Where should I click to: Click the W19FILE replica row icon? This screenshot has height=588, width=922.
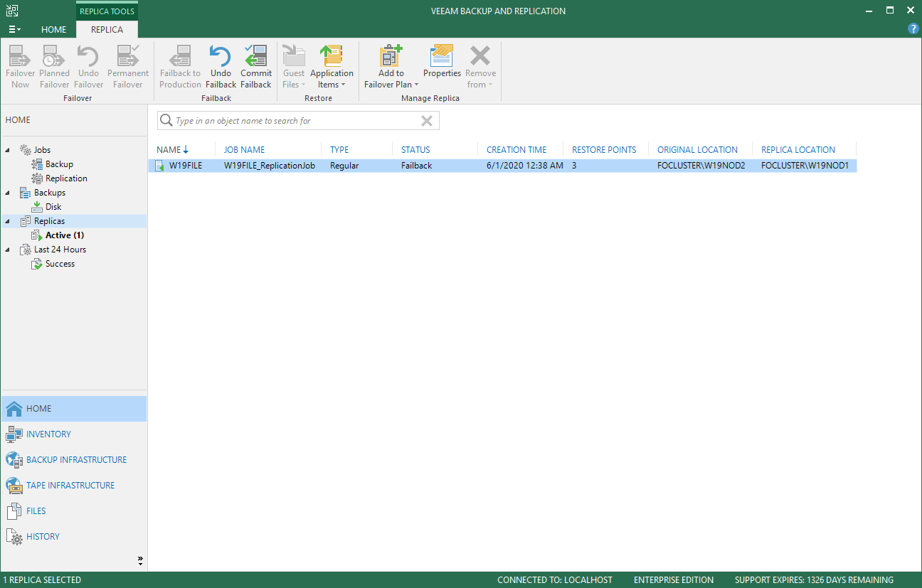[x=159, y=166]
